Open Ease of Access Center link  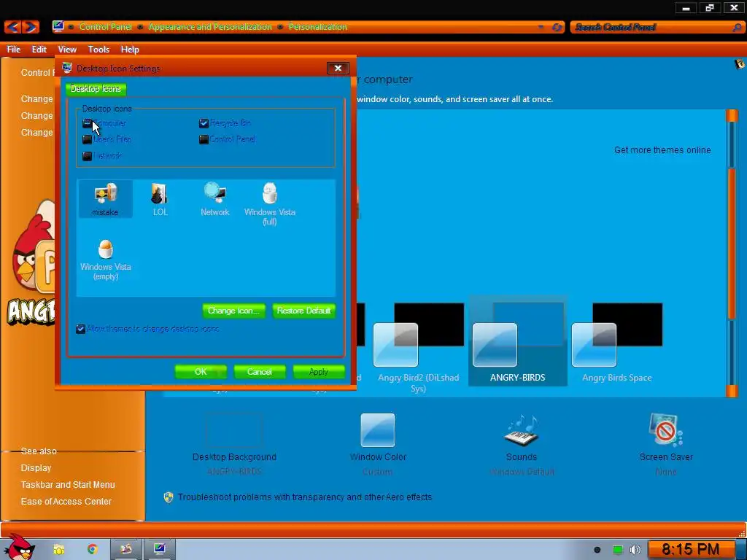click(66, 501)
